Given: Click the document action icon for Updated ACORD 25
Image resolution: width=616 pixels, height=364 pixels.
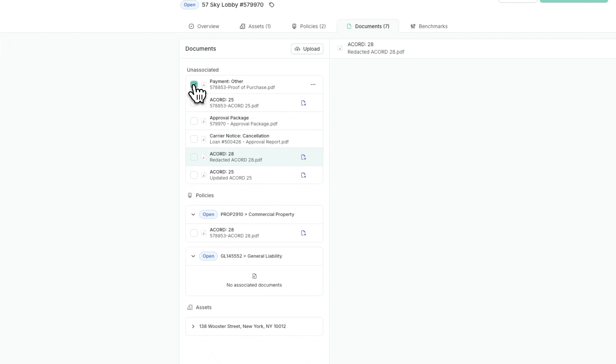Looking at the screenshot, I should point(303,175).
